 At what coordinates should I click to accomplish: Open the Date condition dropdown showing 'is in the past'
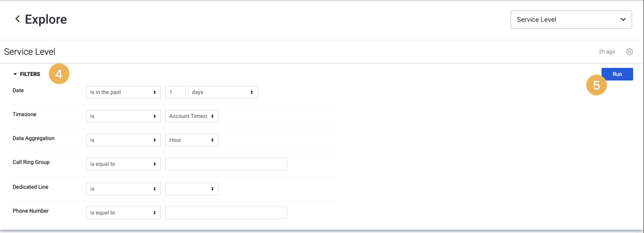[x=123, y=92]
